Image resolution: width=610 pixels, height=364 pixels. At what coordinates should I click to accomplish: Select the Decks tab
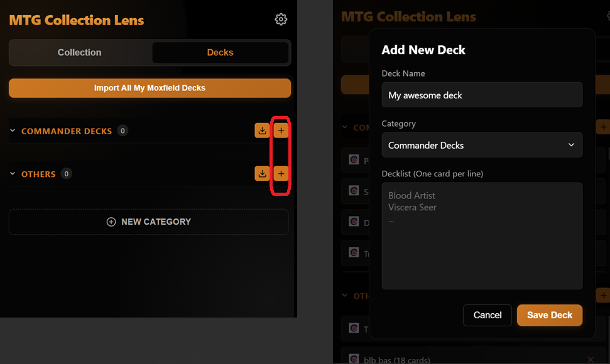tap(221, 53)
